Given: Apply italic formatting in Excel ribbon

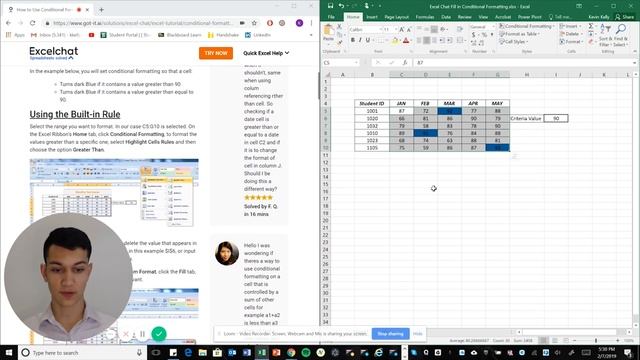Looking at the screenshot, I should (x=360, y=40).
